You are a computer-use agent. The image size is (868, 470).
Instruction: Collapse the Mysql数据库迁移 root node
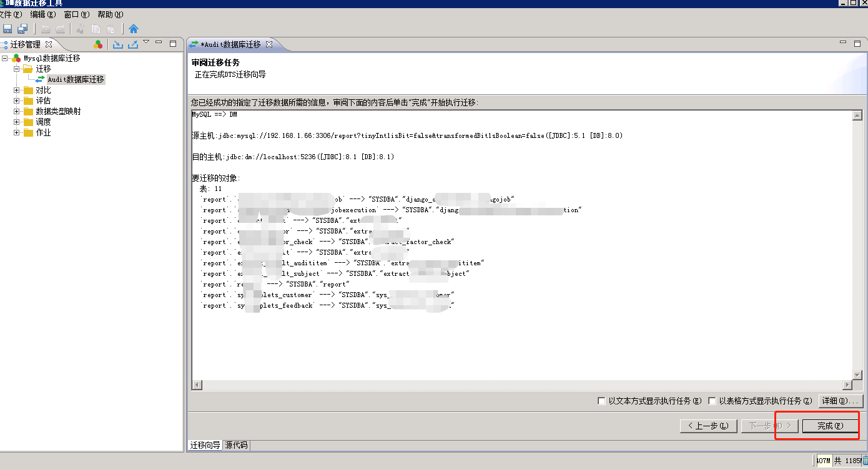(6, 58)
